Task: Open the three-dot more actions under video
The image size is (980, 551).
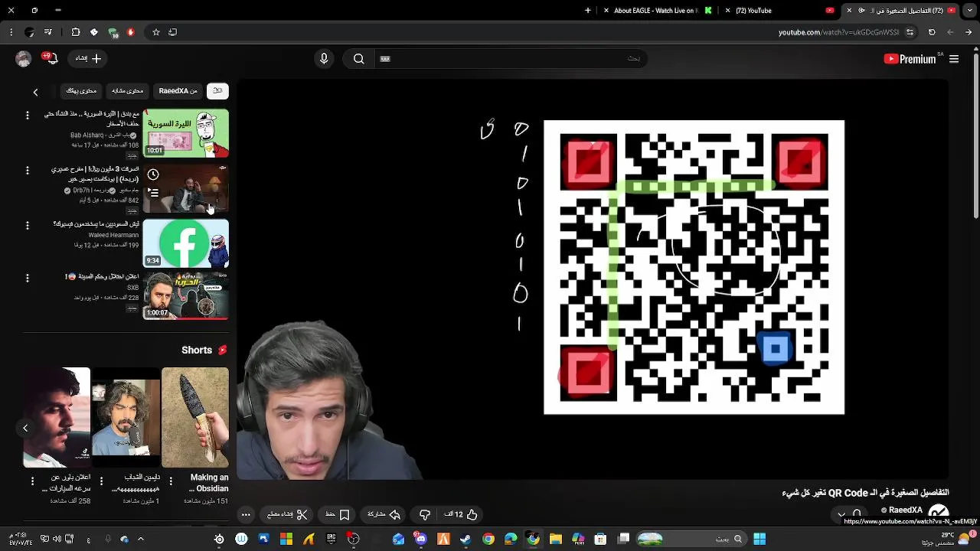Action: (246, 514)
